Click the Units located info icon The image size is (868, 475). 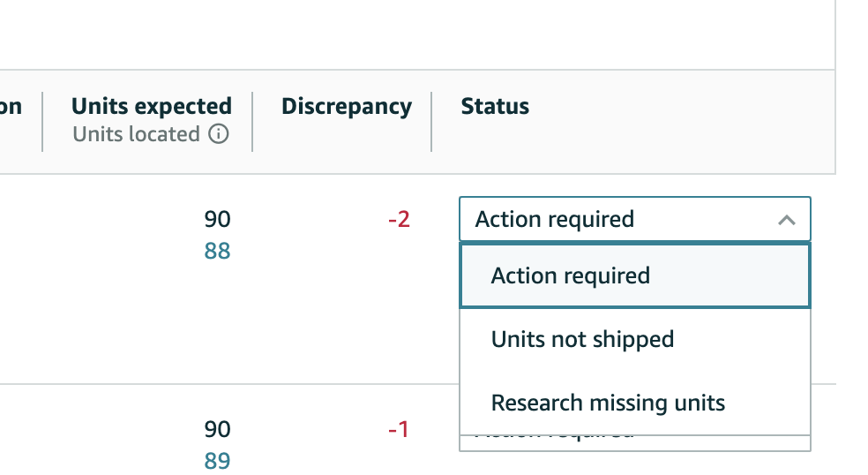(x=219, y=134)
